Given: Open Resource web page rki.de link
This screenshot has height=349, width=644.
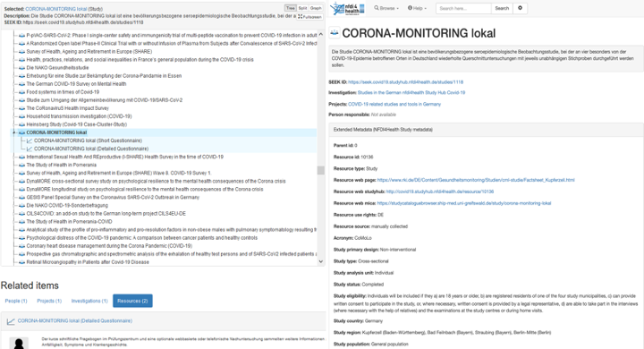Looking at the screenshot, I should (476, 180).
